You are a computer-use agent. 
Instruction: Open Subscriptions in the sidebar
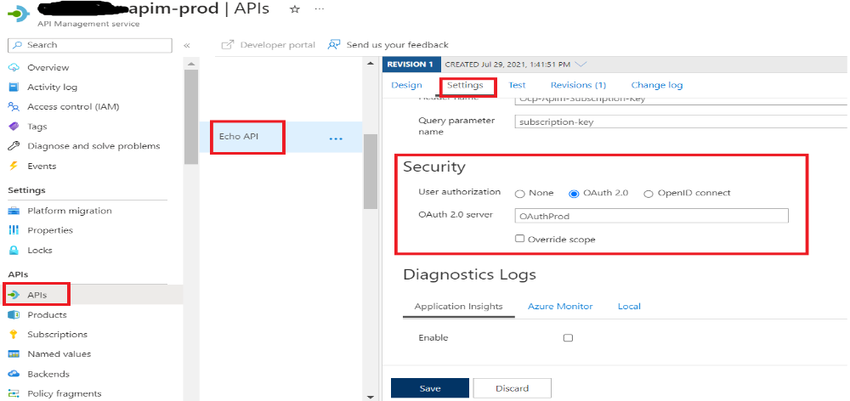coord(57,334)
